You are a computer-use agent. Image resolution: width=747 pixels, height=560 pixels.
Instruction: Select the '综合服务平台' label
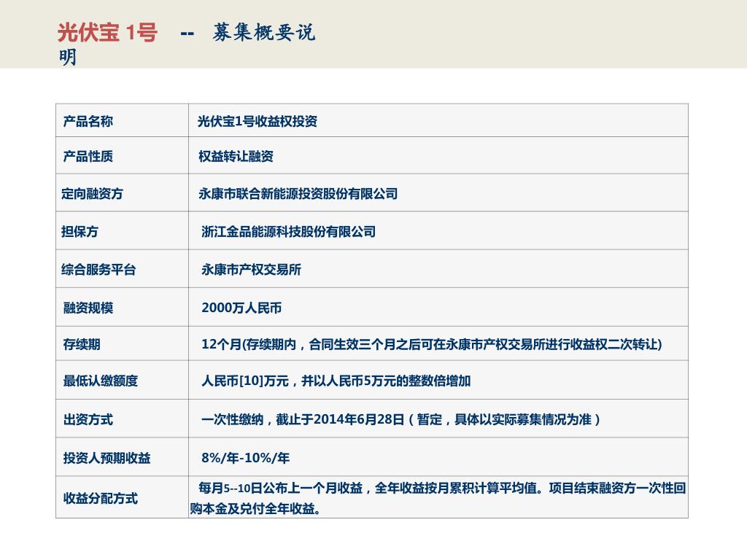click(98, 270)
